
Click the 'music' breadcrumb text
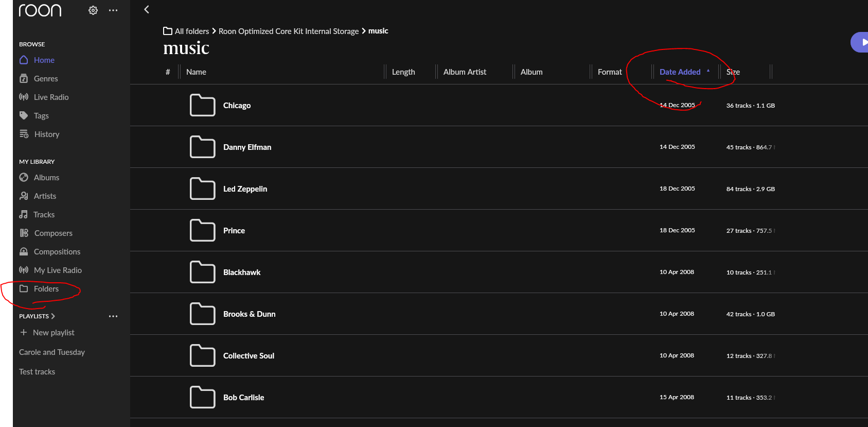(378, 31)
